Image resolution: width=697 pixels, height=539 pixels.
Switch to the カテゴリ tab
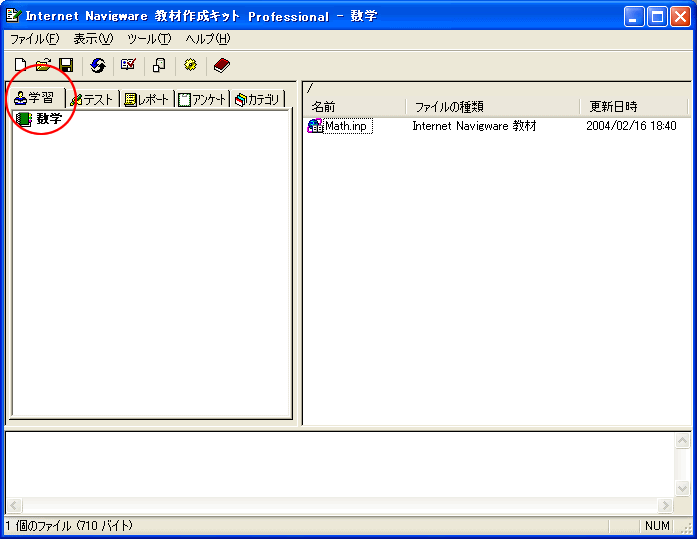pyautogui.click(x=257, y=100)
